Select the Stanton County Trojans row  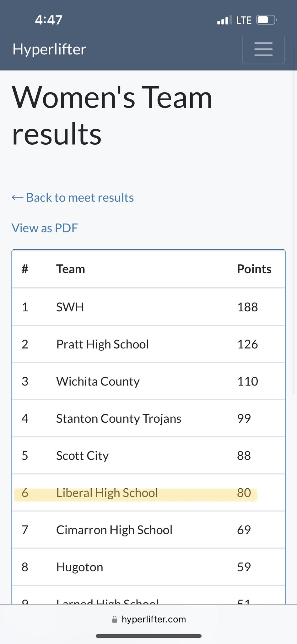[148, 418]
